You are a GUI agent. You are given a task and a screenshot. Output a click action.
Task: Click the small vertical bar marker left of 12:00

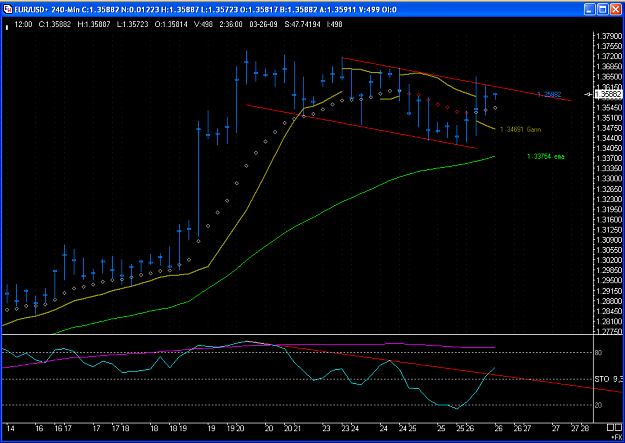(x=7, y=28)
